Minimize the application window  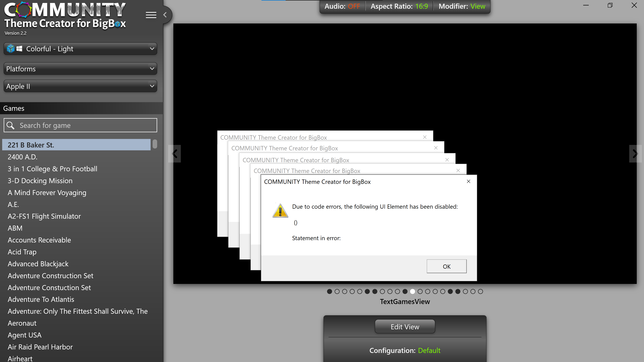pyautogui.click(x=586, y=5)
